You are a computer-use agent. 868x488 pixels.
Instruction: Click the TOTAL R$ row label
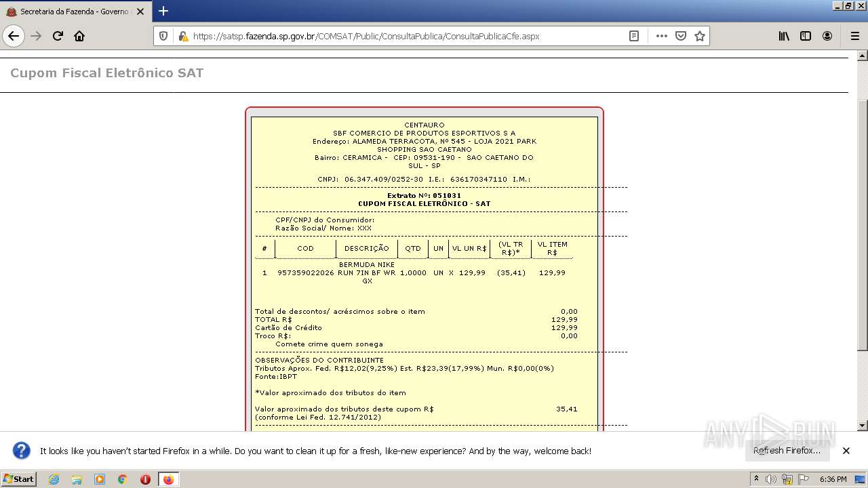click(x=273, y=320)
